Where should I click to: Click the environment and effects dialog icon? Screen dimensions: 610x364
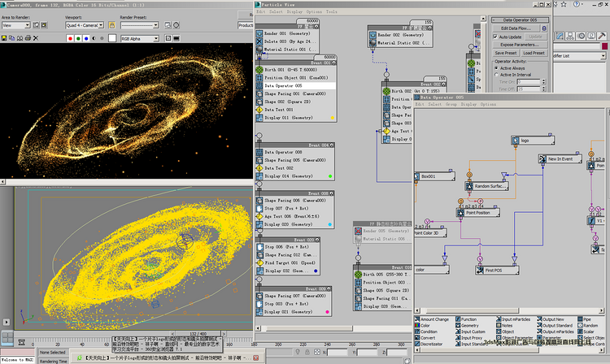tap(176, 25)
